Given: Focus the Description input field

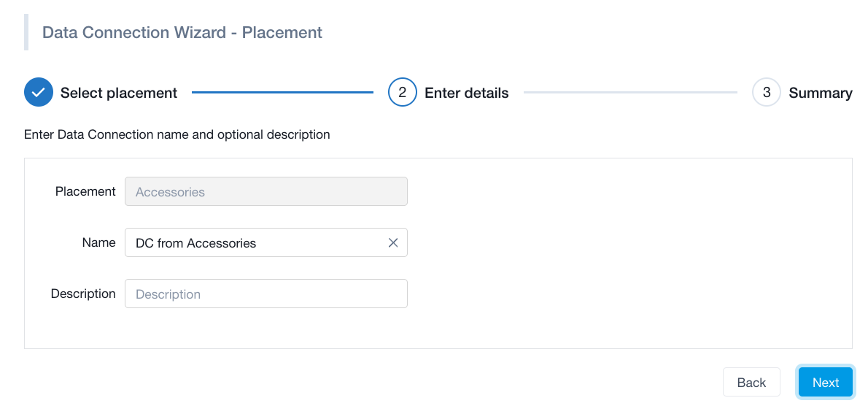Looking at the screenshot, I should tap(266, 294).
